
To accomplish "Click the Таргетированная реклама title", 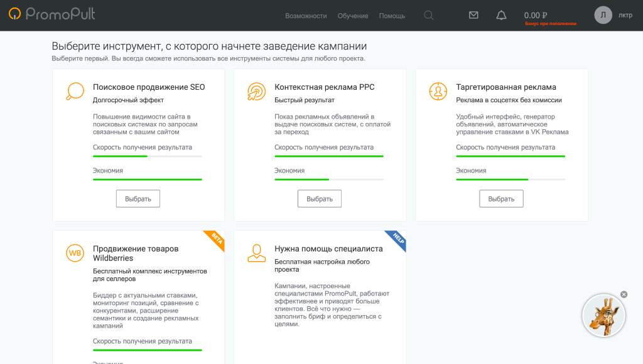I will (506, 87).
